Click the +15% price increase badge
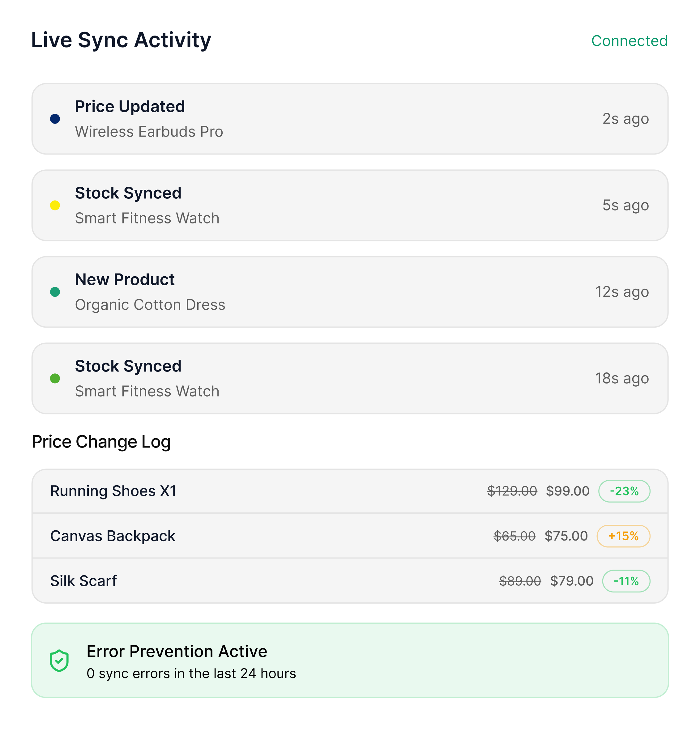 coord(623,536)
